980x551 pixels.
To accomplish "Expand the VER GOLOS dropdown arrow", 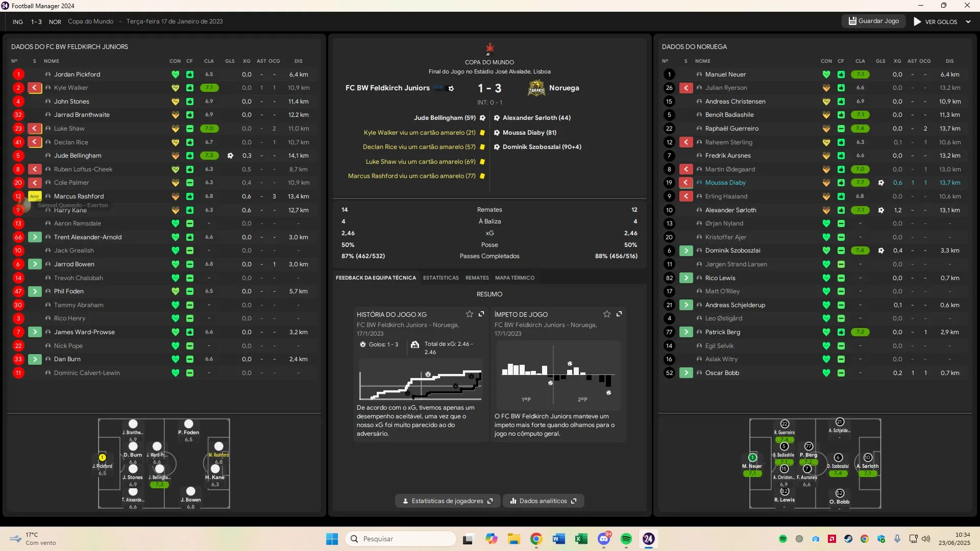I will 968,22.
